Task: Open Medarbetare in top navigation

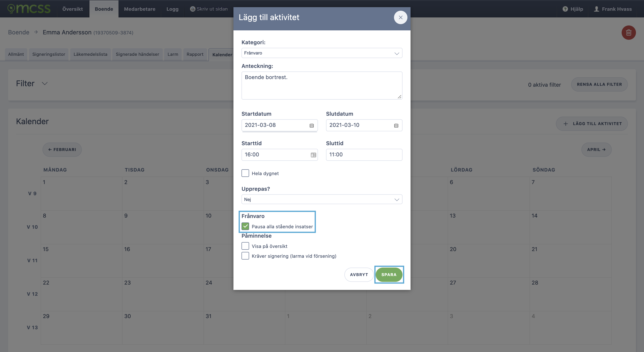Action: pos(140,9)
